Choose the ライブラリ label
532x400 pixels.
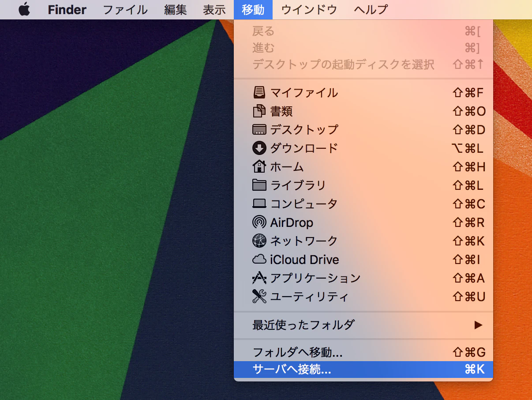(x=298, y=185)
